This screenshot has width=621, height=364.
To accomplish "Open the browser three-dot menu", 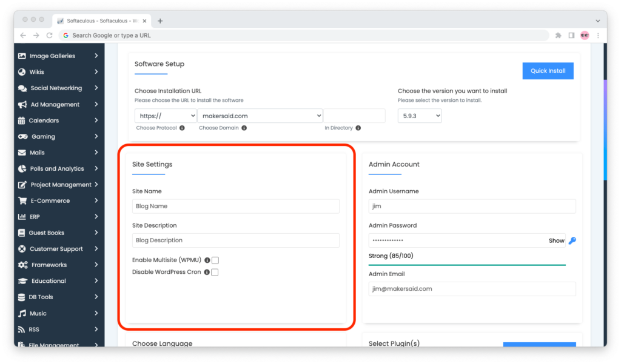I will coord(599,36).
